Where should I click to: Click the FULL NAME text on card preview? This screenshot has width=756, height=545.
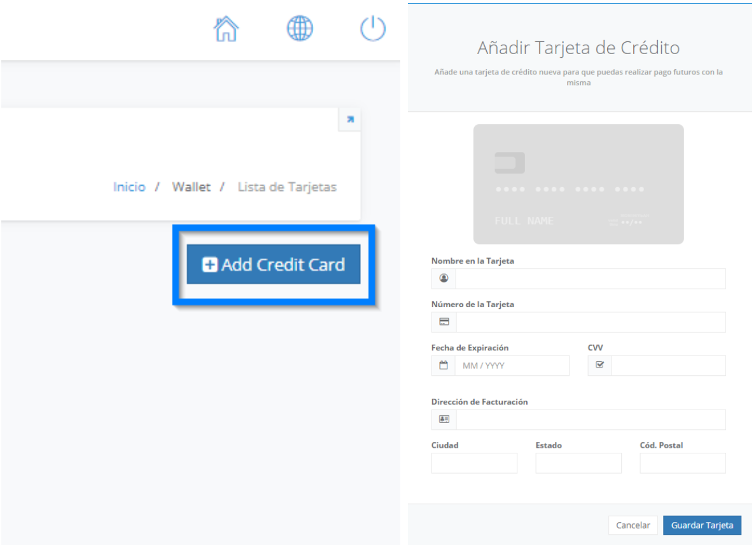pyautogui.click(x=524, y=221)
